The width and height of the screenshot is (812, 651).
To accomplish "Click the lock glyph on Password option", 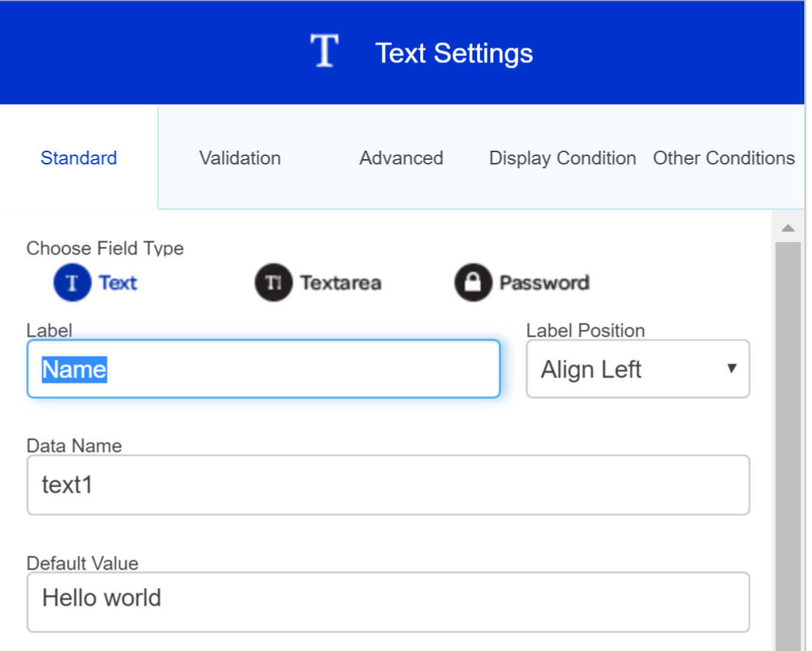I will (472, 283).
